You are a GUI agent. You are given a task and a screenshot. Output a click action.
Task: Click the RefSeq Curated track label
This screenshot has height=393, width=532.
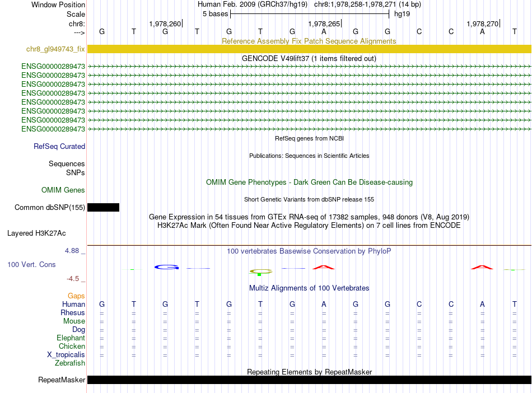coord(59,147)
